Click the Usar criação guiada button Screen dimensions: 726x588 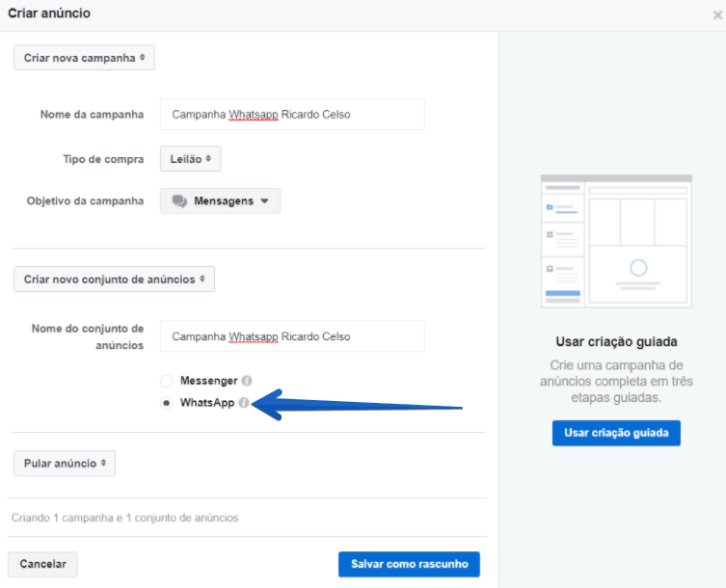click(616, 433)
